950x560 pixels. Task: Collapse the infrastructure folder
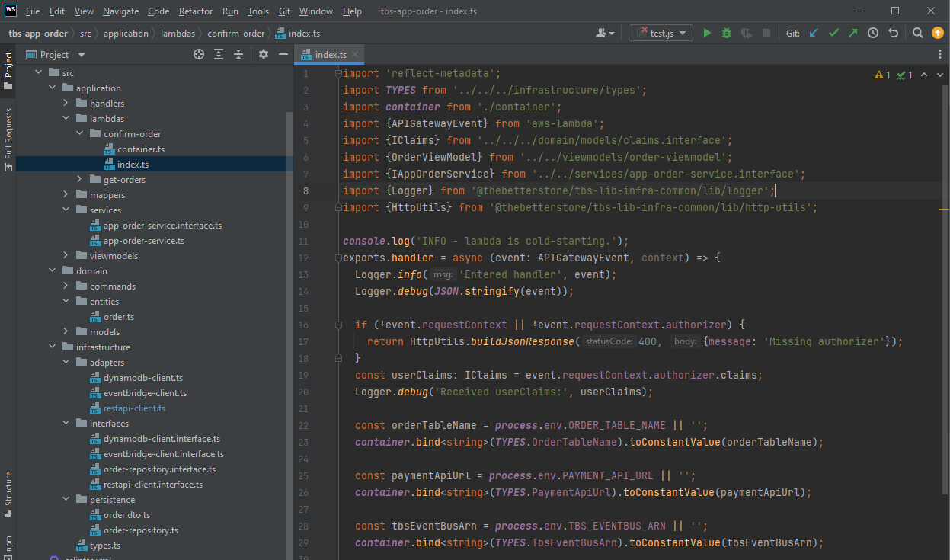[52, 347]
